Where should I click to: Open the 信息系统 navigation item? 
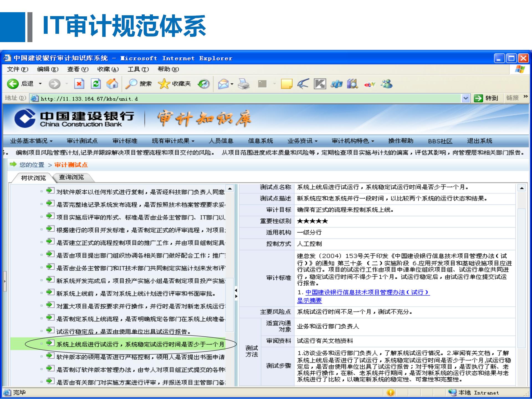coord(260,141)
